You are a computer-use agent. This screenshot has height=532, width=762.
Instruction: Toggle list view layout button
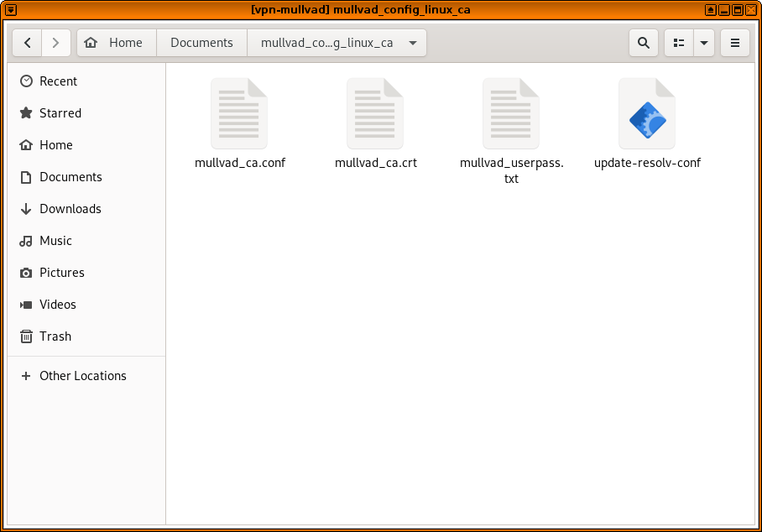tap(679, 43)
